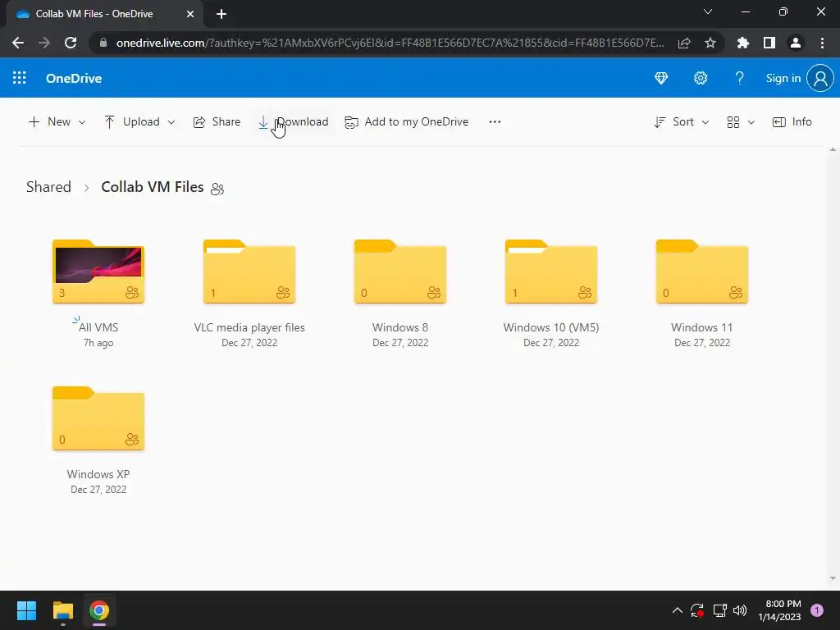Create a new item with New
Image resolution: width=840 pixels, height=630 pixels.
click(x=49, y=121)
